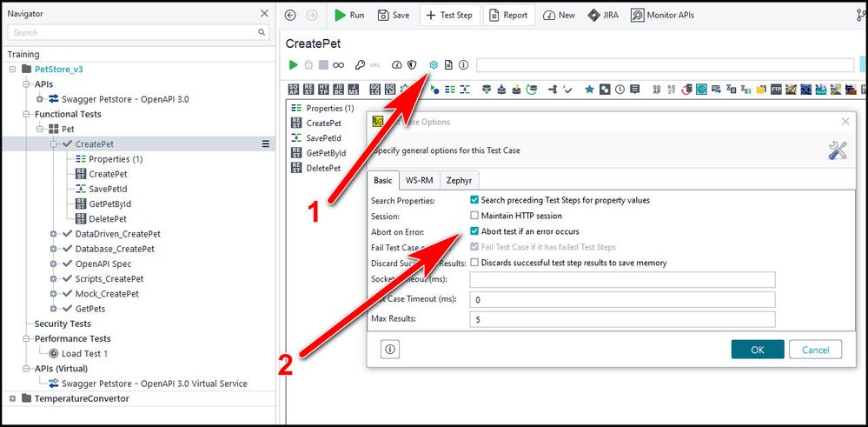Screen dimensions: 868x427
Task: Click the navigator search magnifier icon
Action: pyautogui.click(x=262, y=32)
